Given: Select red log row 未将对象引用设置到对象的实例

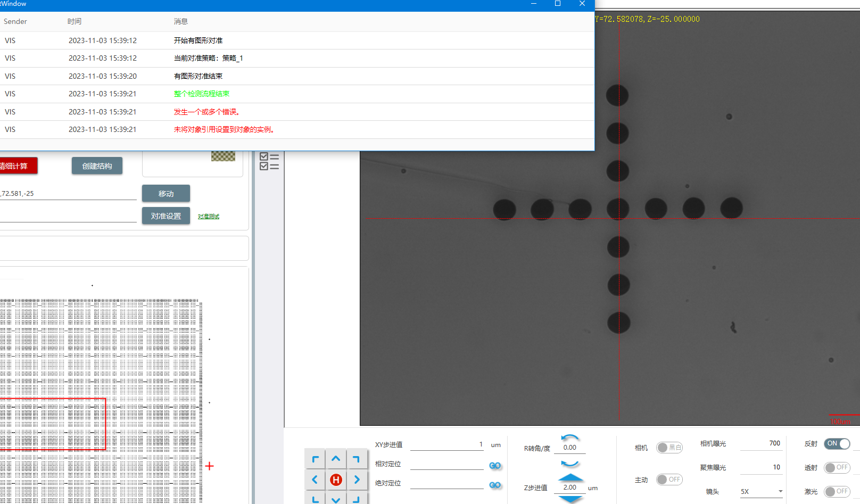Looking at the screenshot, I should pyautogui.click(x=297, y=129).
